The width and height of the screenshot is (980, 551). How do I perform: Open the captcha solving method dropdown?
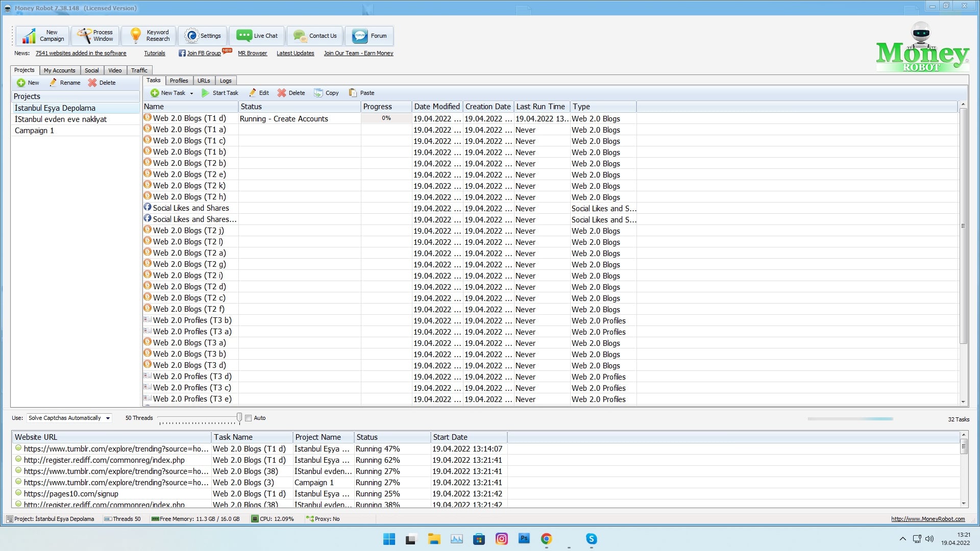tap(69, 418)
